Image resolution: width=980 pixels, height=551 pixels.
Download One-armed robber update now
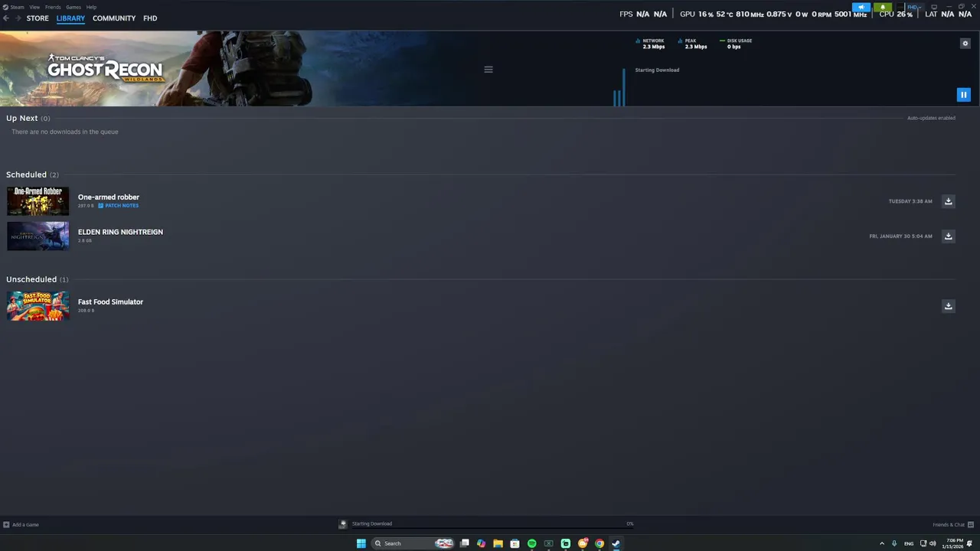[x=948, y=201]
